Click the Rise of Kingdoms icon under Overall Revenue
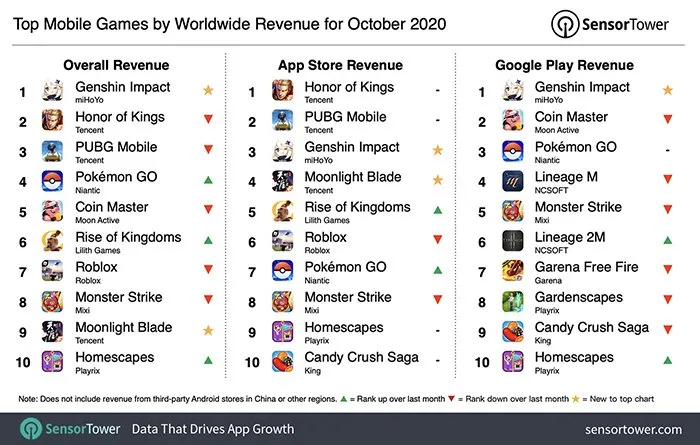This screenshot has height=445, width=700. (x=52, y=243)
